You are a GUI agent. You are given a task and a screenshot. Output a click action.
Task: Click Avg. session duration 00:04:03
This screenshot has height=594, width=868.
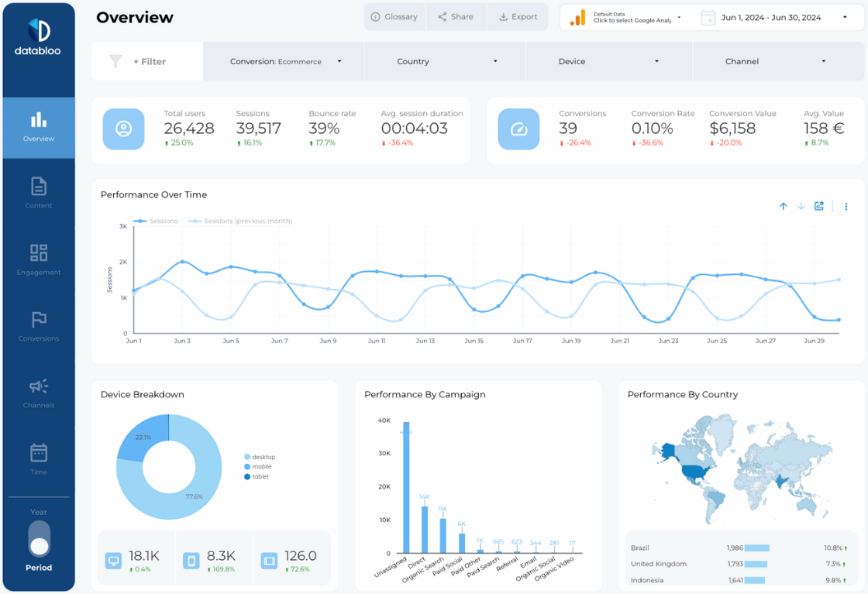click(x=414, y=129)
